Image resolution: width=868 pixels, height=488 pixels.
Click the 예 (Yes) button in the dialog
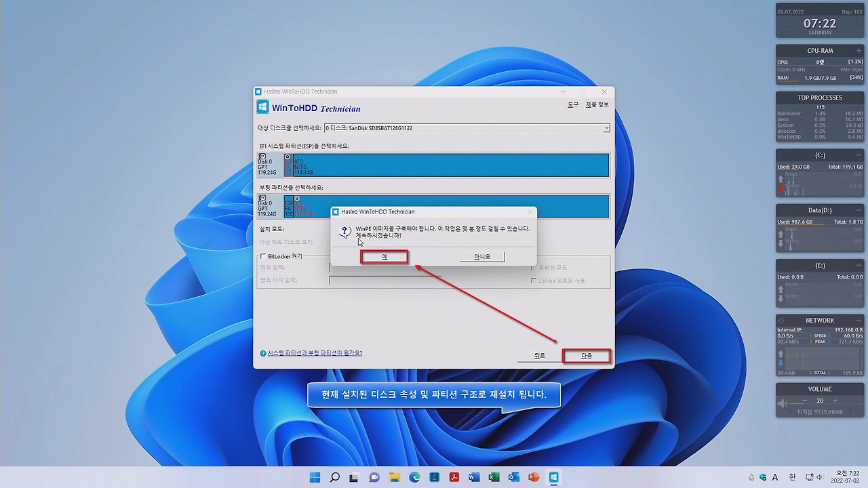(384, 257)
